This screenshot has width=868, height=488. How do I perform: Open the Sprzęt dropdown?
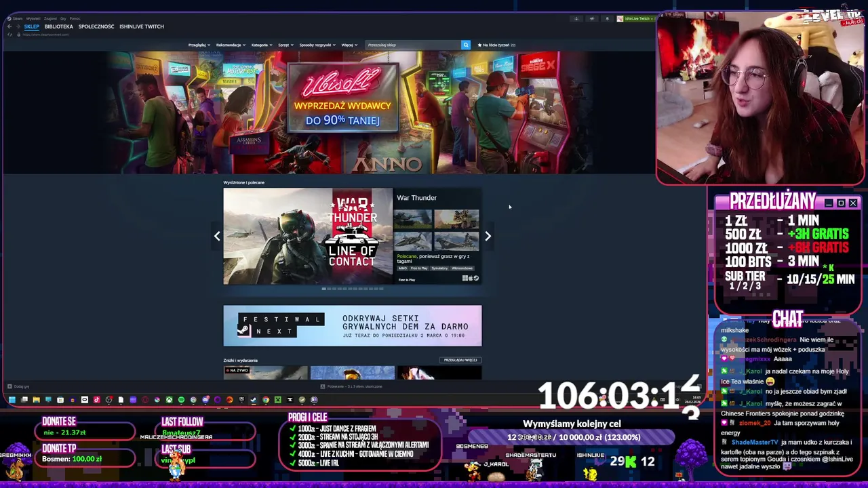(x=285, y=45)
